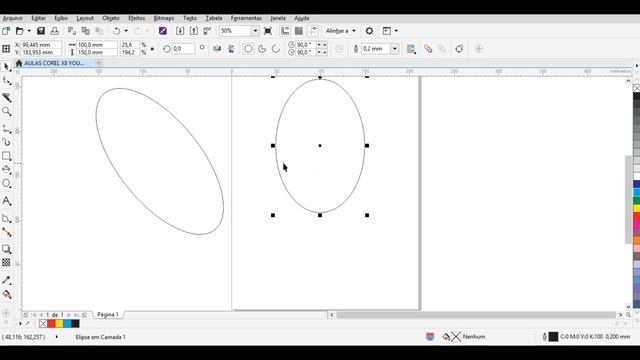The width and height of the screenshot is (640, 360).
Task: Click the full-screen preview icon
Action: click(268, 31)
